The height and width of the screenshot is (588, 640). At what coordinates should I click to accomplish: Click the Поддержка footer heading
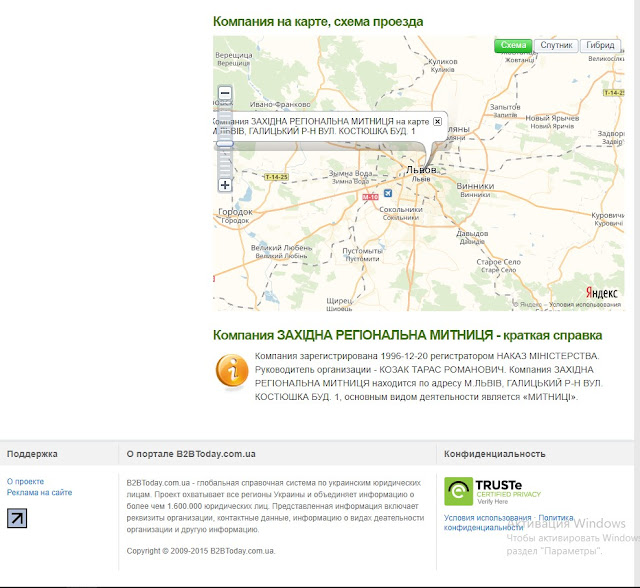(32, 454)
